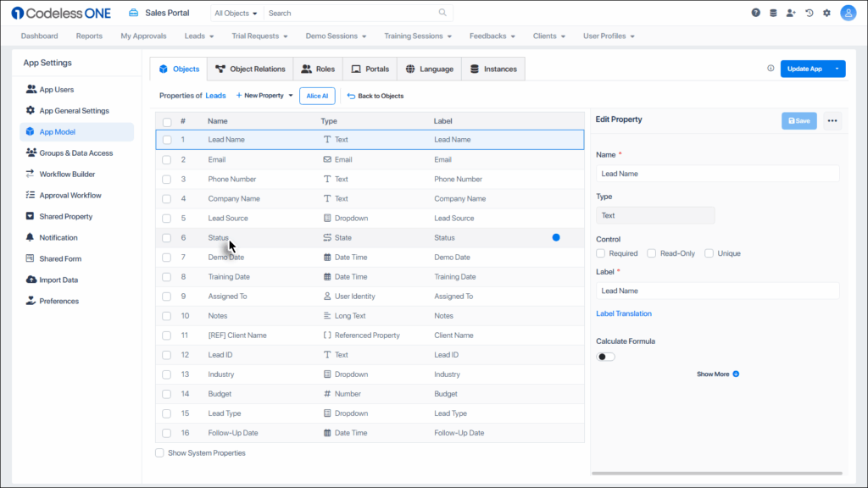868x488 pixels.
Task: Toggle the Calculate Formula switch
Action: pyautogui.click(x=606, y=357)
